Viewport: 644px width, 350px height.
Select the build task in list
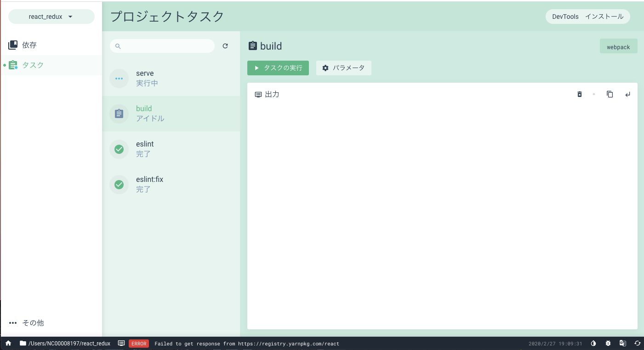pos(171,113)
